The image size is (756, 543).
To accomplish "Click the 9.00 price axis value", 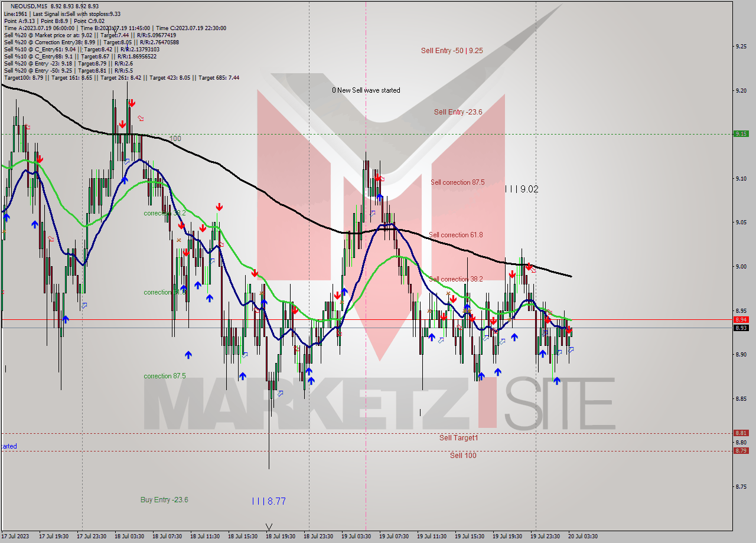I will (x=741, y=266).
